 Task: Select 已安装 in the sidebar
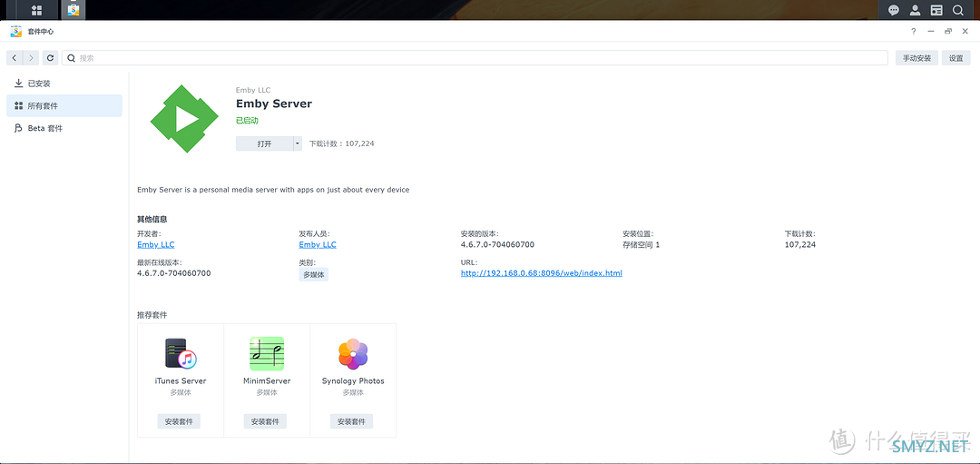coord(39,84)
